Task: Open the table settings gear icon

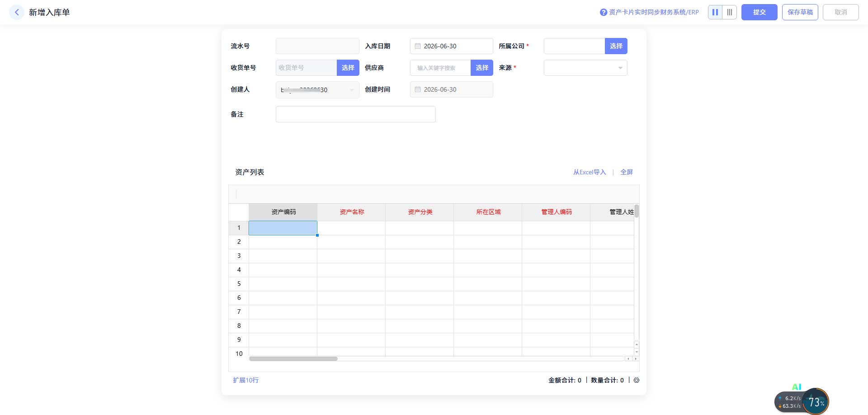Action: (637, 380)
